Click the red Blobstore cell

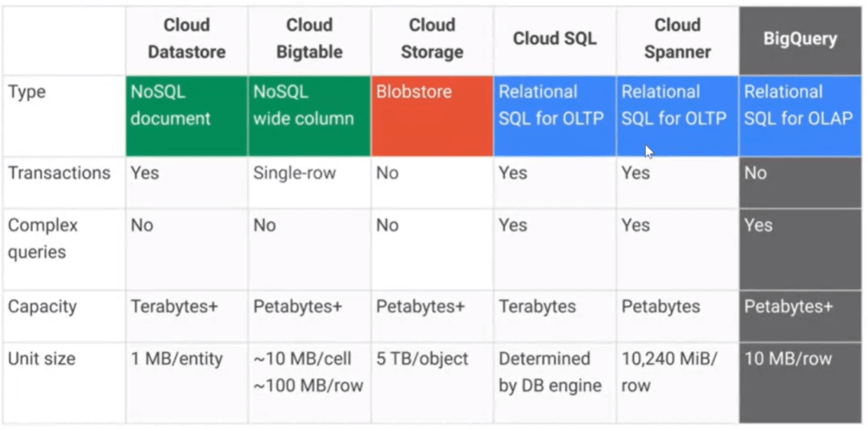431,115
